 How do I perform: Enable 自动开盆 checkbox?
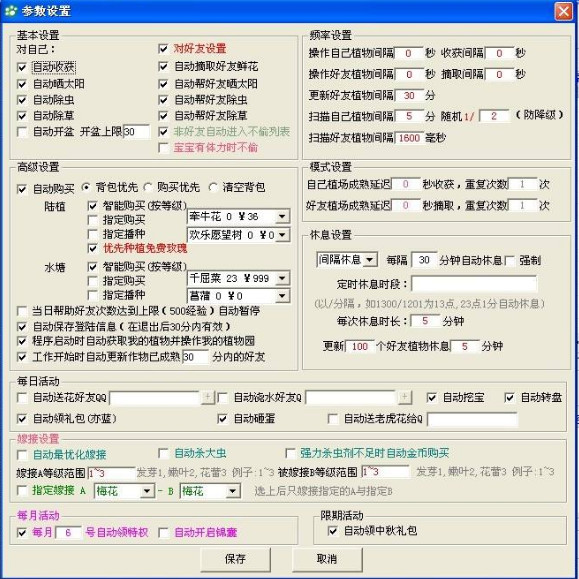point(22,132)
